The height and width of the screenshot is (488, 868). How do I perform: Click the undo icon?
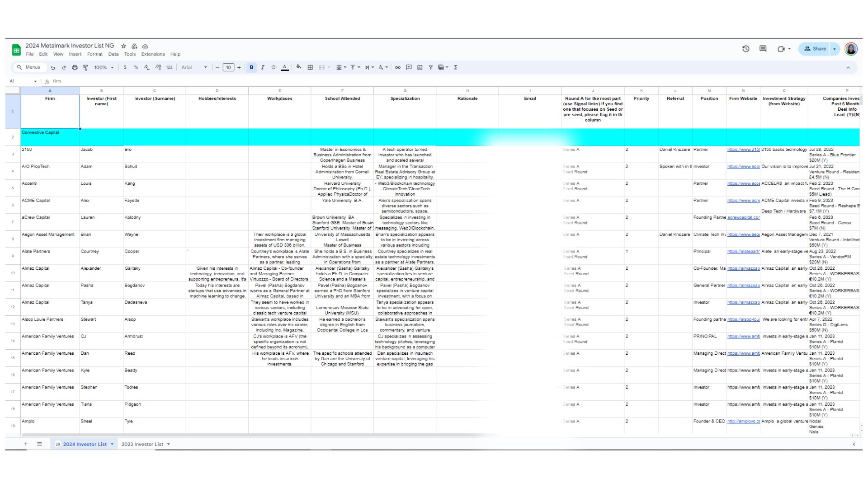pos(53,68)
